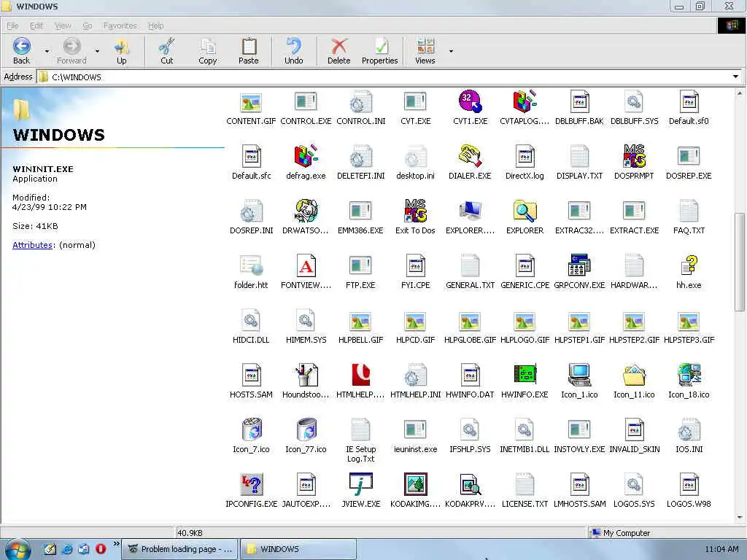This screenshot has height=560, width=747.
Task: Click the Attributes link
Action: point(32,245)
